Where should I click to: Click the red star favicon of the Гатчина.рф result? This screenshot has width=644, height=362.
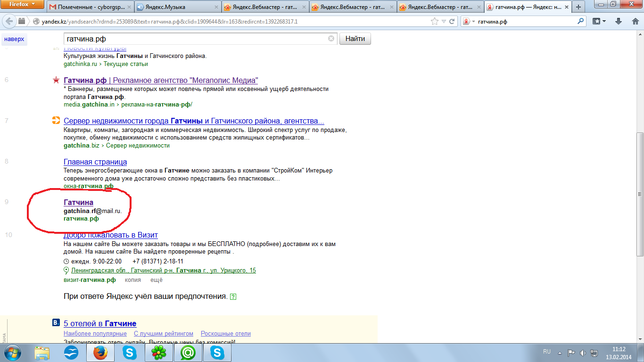(56, 80)
